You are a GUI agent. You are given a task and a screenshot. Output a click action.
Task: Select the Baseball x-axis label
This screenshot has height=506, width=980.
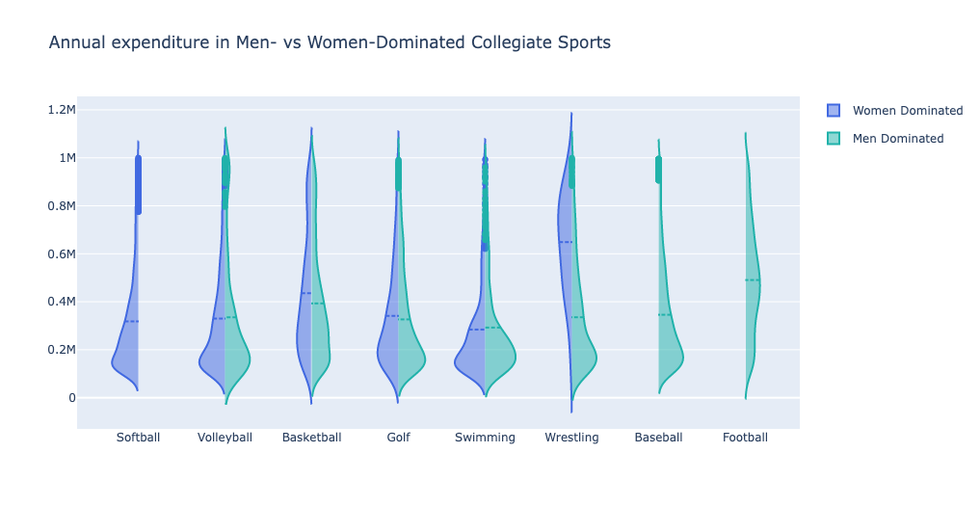(x=658, y=438)
